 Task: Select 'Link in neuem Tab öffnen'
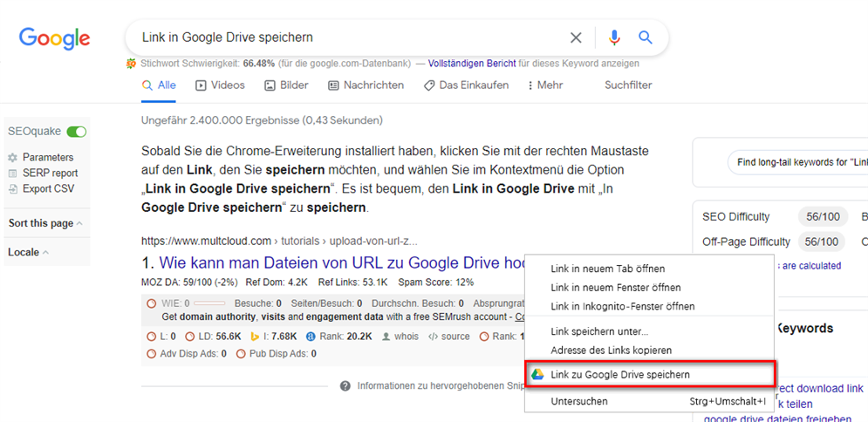(x=607, y=269)
